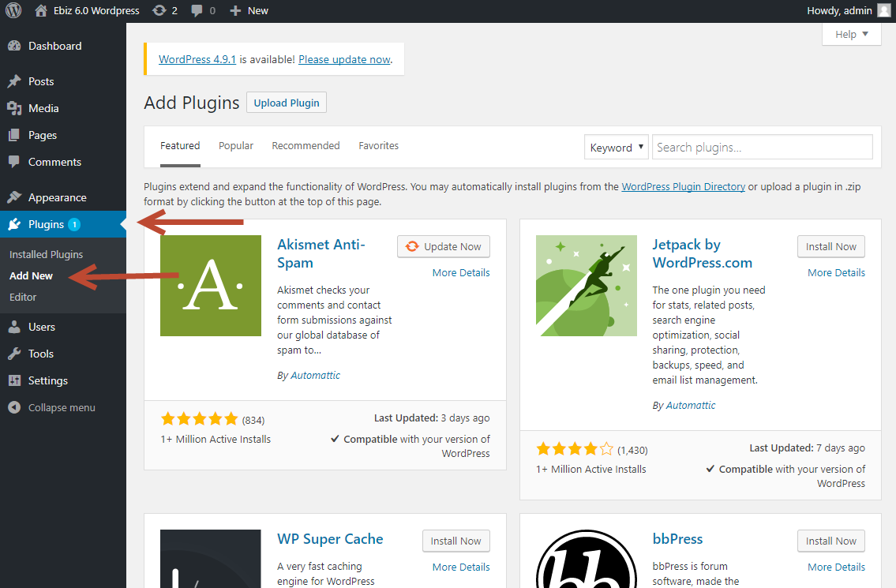Click the Automattic author link under Akismet
Viewport: 896px width, 588px height.
point(316,375)
